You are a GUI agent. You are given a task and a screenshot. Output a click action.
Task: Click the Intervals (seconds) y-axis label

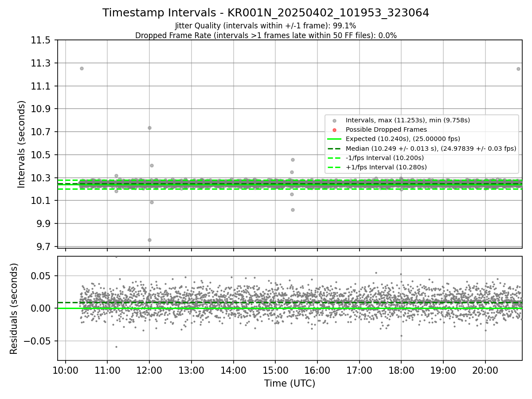[22, 144]
